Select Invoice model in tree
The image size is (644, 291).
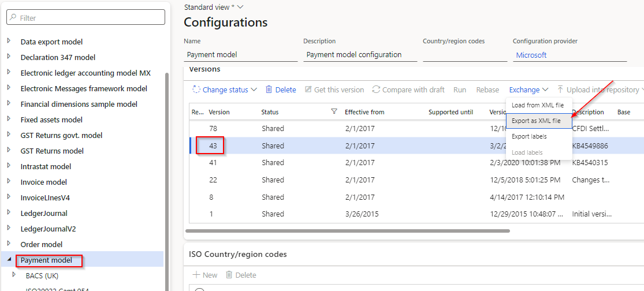coord(43,182)
